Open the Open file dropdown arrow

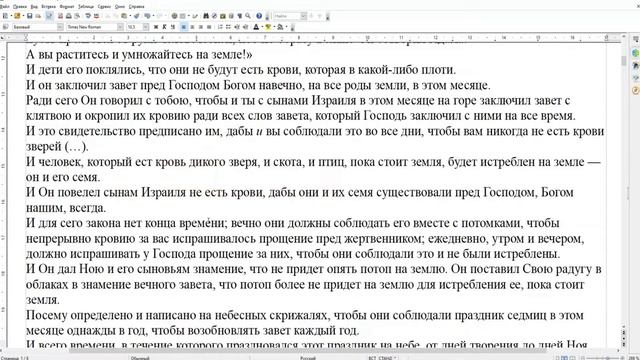(x=23, y=16)
